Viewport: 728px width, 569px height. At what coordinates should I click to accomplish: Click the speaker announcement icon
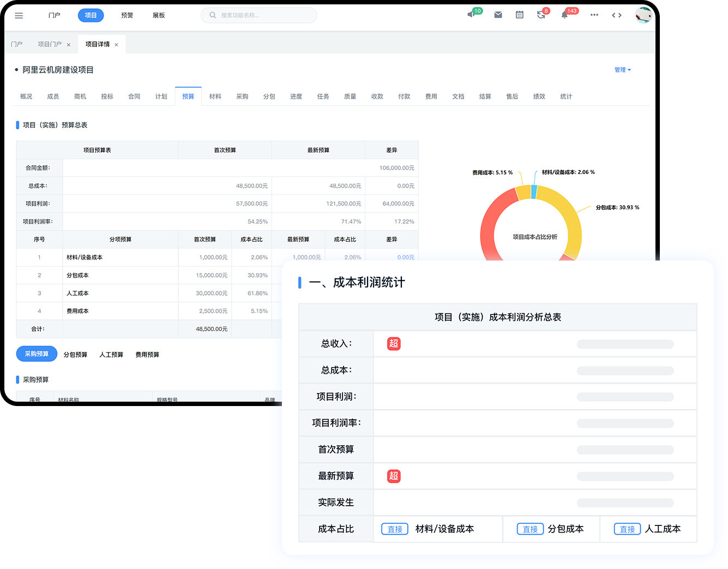pos(471,15)
